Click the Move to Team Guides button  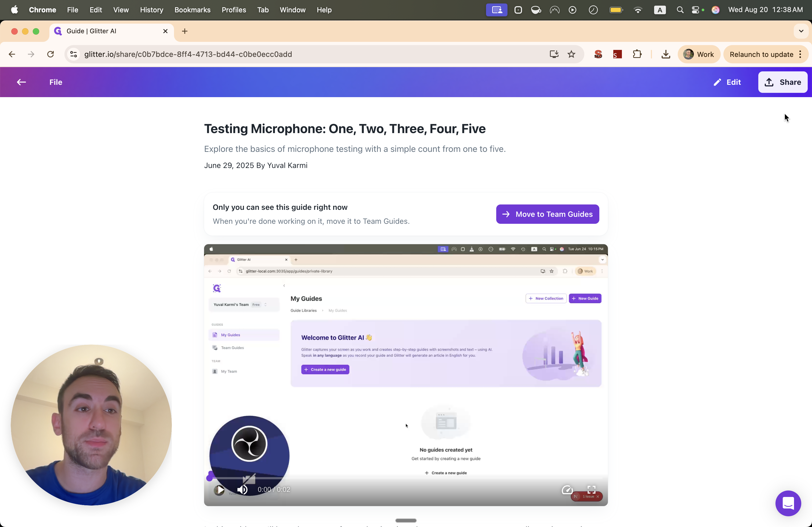(x=547, y=214)
